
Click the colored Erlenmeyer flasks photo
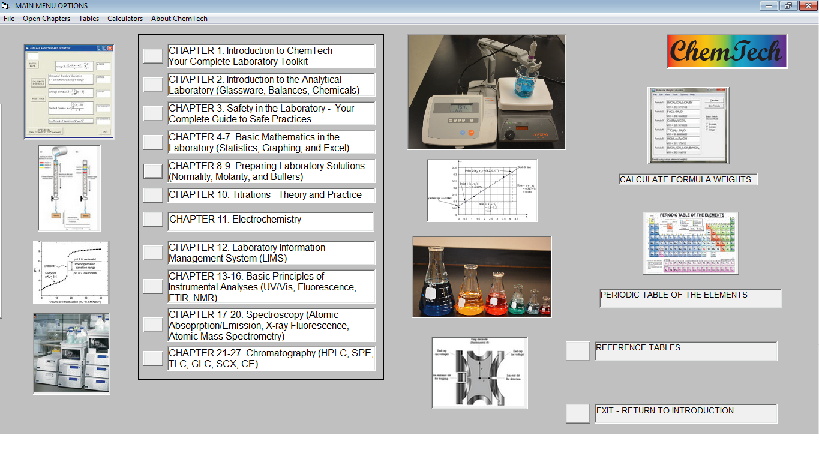coord(482,277)
